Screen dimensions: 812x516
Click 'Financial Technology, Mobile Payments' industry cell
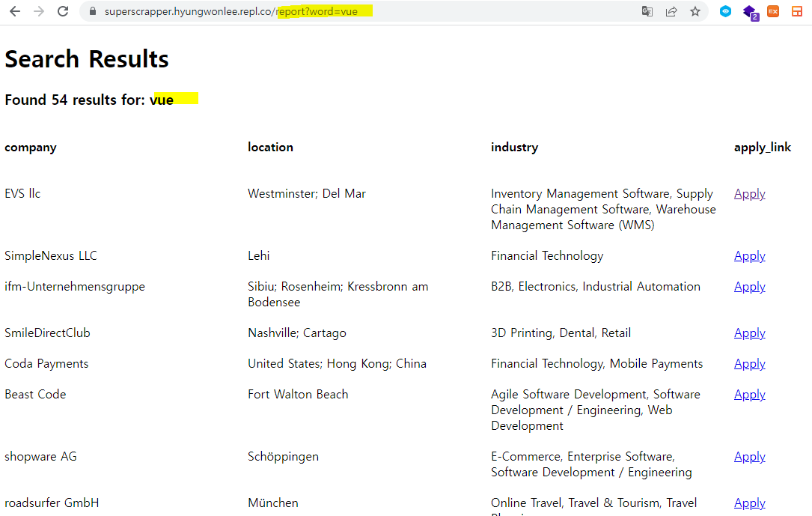click(x=596, y=364)
